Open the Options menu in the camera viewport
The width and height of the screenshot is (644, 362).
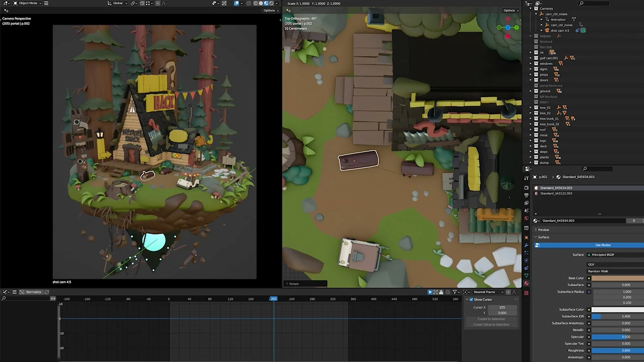coord(270,10)
